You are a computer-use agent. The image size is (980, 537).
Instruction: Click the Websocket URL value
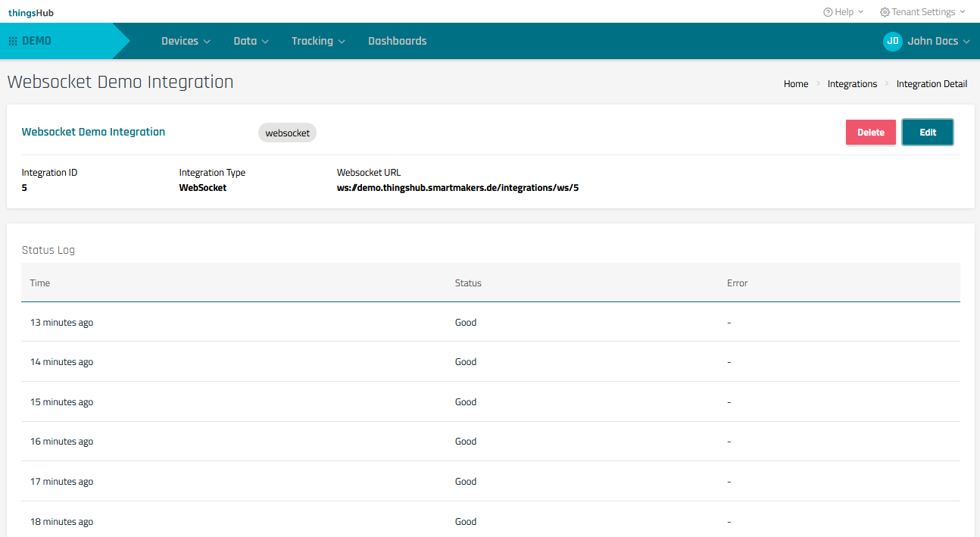pyautogui.click(x=457, y=187)
